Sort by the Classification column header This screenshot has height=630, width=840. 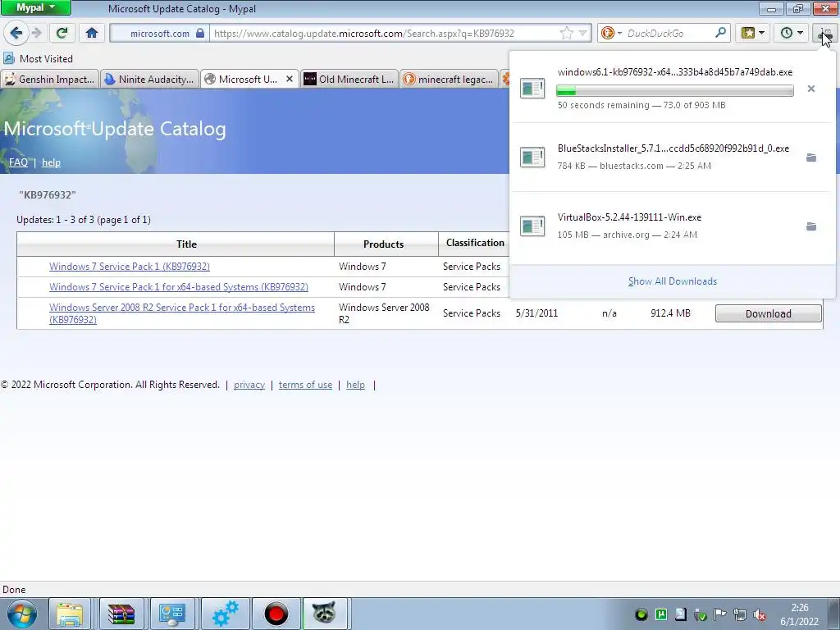click(475, 243)
